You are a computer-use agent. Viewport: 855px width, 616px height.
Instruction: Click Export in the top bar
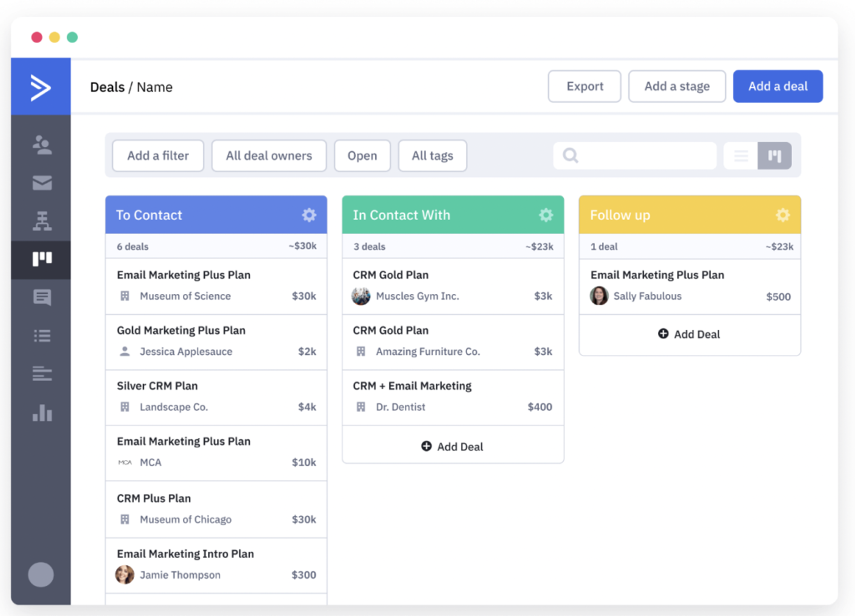pyautogui.click(x=584, y=86)
